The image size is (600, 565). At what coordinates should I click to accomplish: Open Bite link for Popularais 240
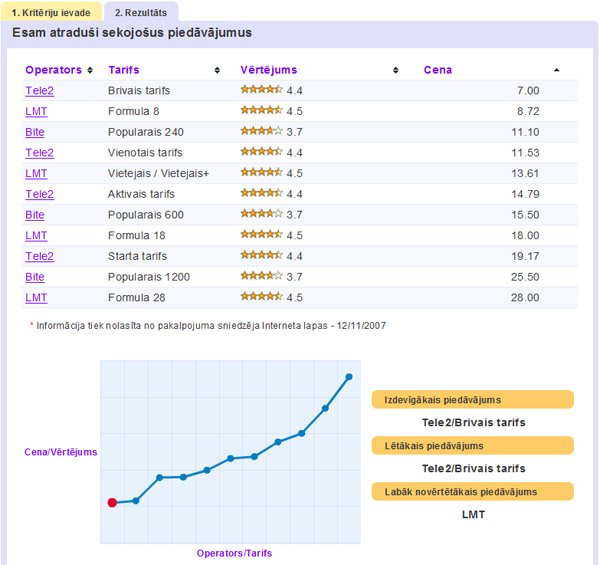35,132
